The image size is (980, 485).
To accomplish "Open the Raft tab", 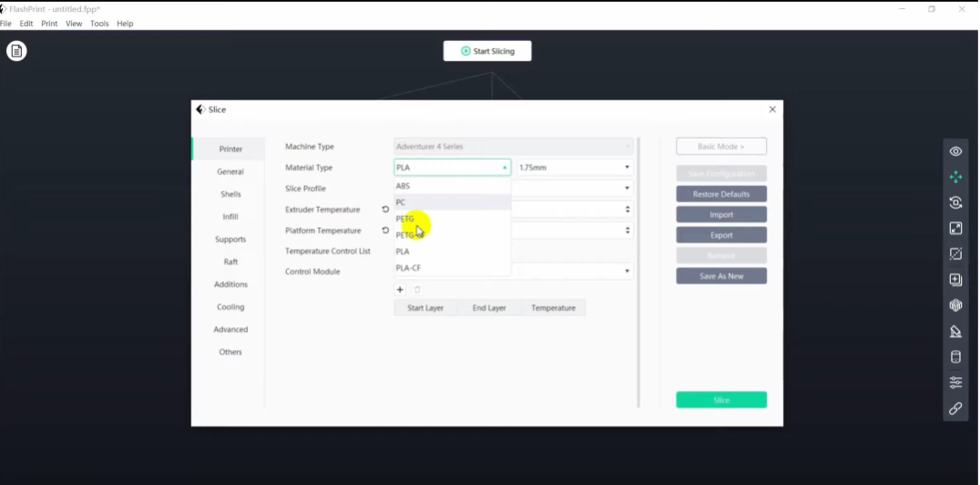I will coord(230,262).
